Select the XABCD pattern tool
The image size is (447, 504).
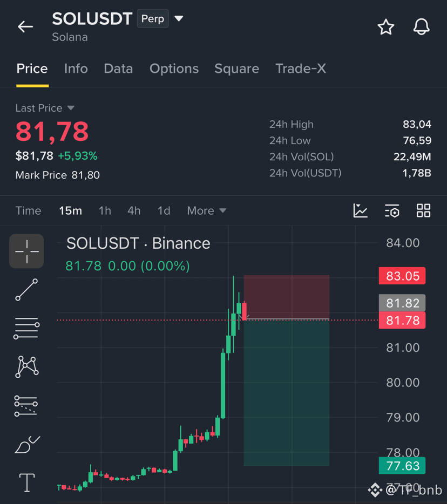pyautogui.click(x=26, y=366)
